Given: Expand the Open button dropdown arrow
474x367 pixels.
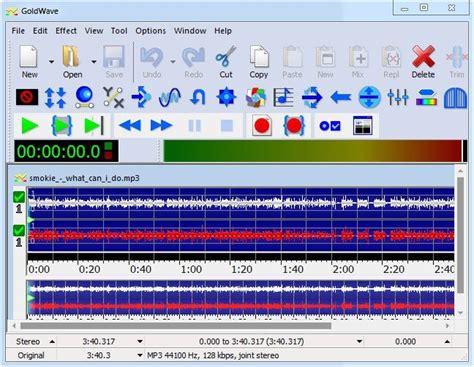Looking at the screenshot, I should click(94, 62).
